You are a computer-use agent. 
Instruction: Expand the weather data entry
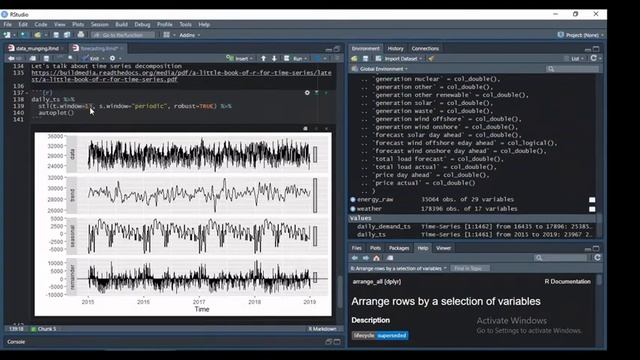[353, 209]
